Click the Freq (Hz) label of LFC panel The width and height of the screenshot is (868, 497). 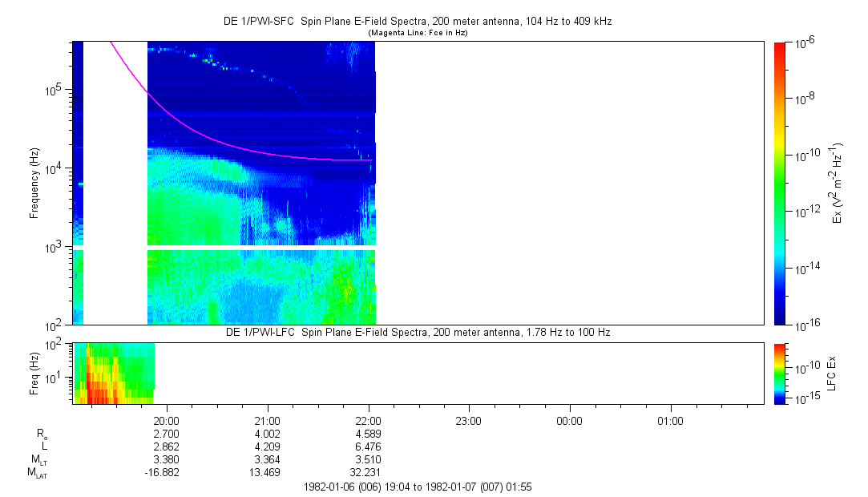tap(34, 373)
